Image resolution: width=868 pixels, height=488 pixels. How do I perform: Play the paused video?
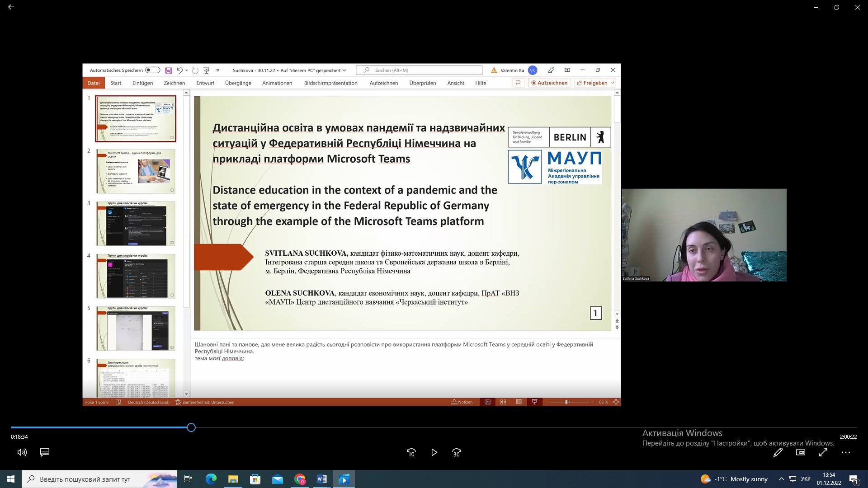(x=434, y=452)
